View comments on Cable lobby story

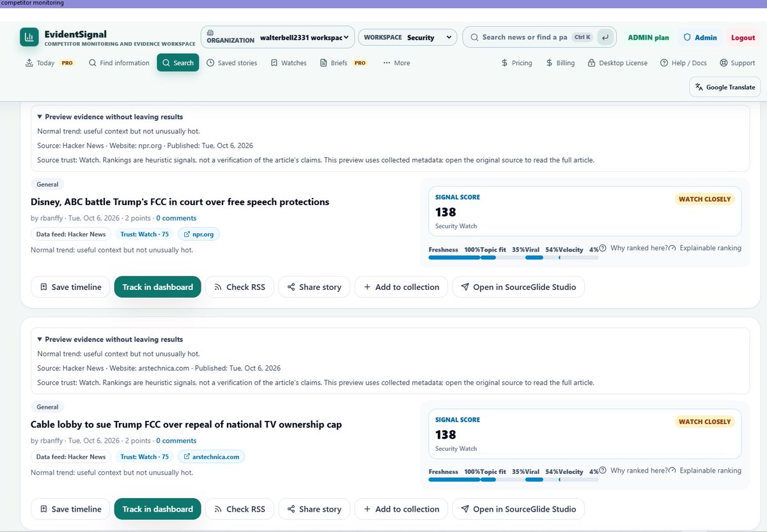[176, 441]
